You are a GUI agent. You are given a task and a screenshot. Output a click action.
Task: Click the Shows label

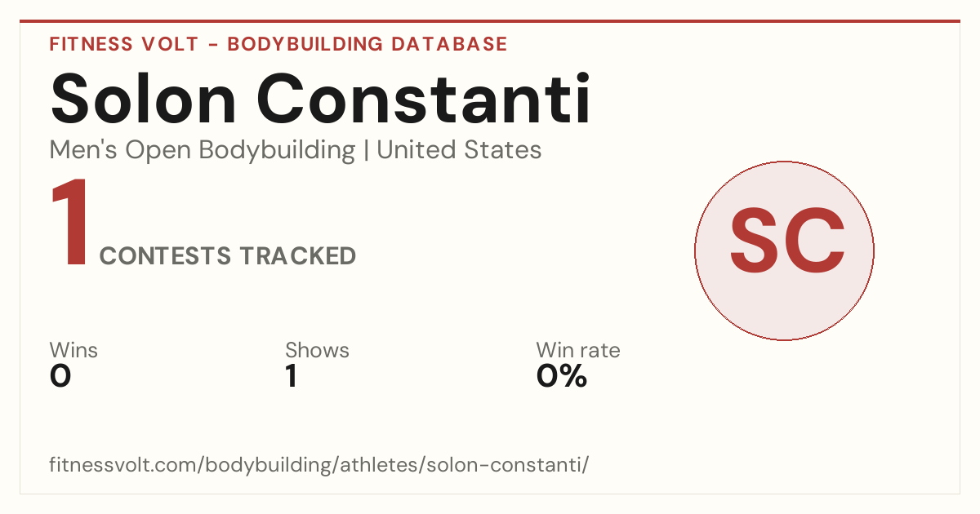click(x=317, y=350)
